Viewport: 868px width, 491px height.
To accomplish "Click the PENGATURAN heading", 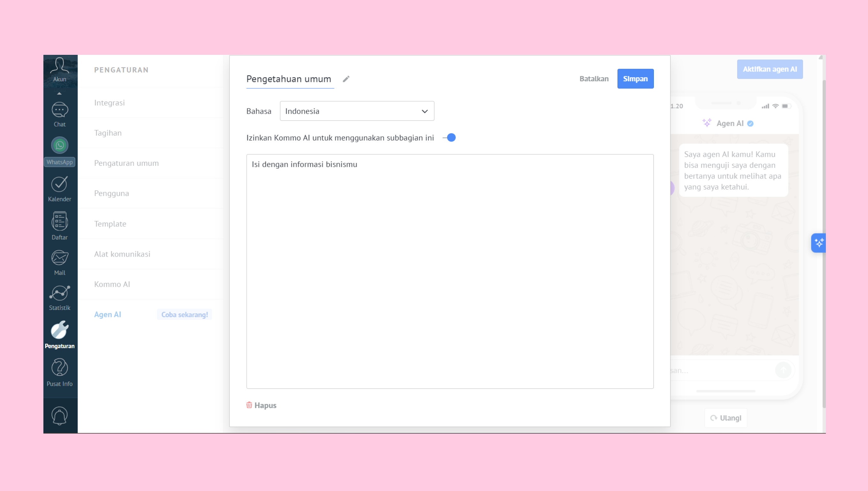I will coord(121,70).
